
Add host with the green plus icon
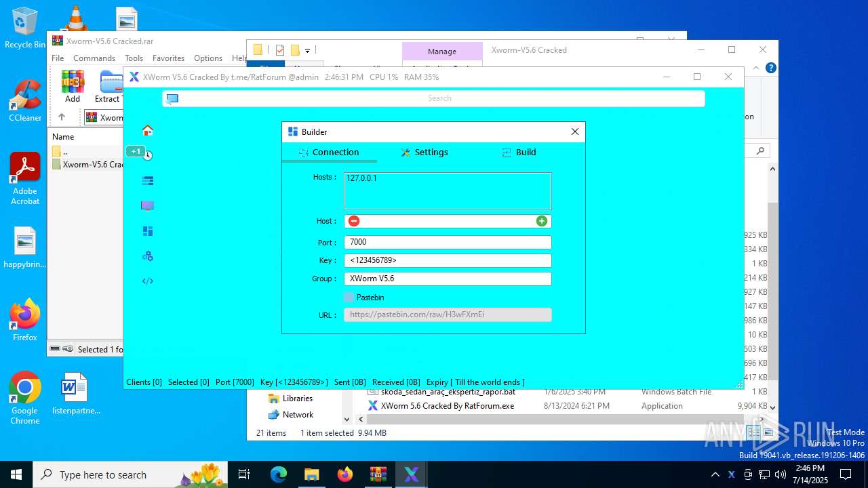541,221
